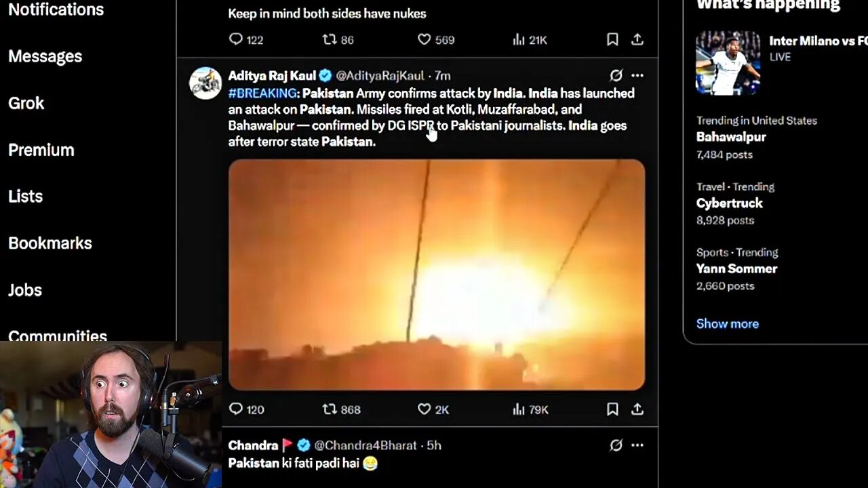Screen dimensions: 868x488
Task: Open the #BREAKING hashtag link
Action: tap(262, 94)
